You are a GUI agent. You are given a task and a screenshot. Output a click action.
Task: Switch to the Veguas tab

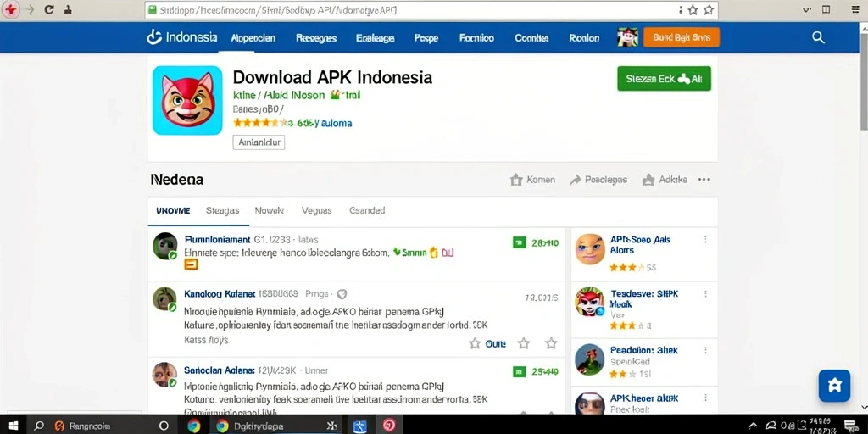pyautogui.click(x=317, y=210)
